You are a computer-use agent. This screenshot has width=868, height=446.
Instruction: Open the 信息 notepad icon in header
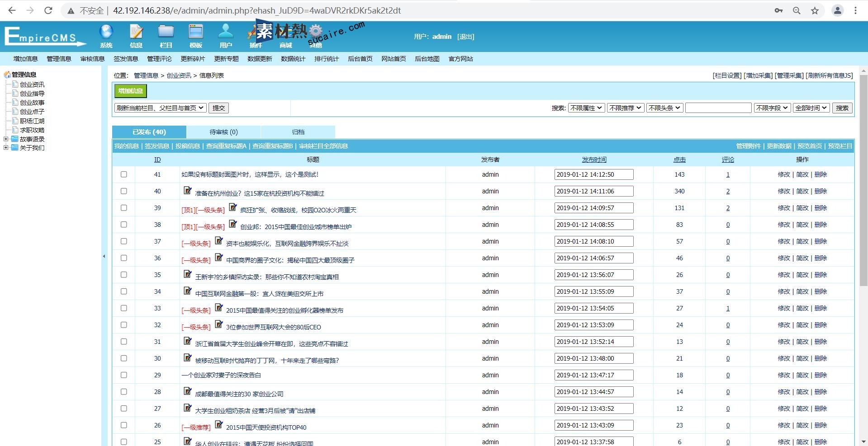(136, 36)
